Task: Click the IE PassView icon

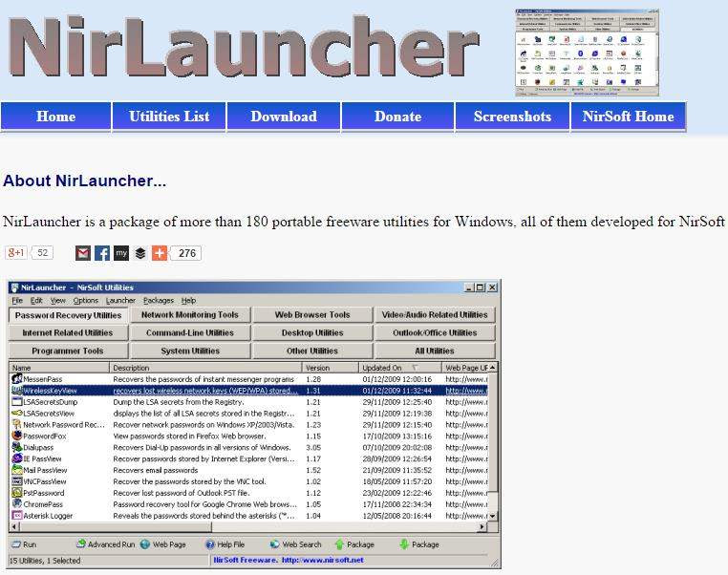Action: pos(17,458)
